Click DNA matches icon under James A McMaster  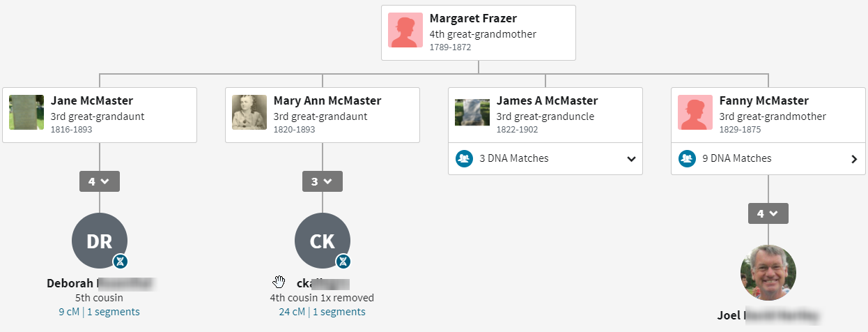click(465, 158)
